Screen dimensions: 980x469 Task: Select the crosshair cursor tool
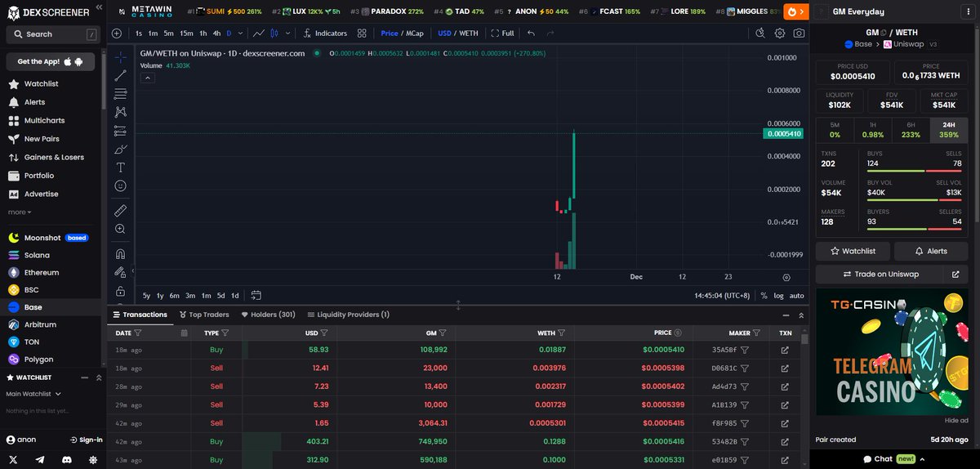pos(121,56)
